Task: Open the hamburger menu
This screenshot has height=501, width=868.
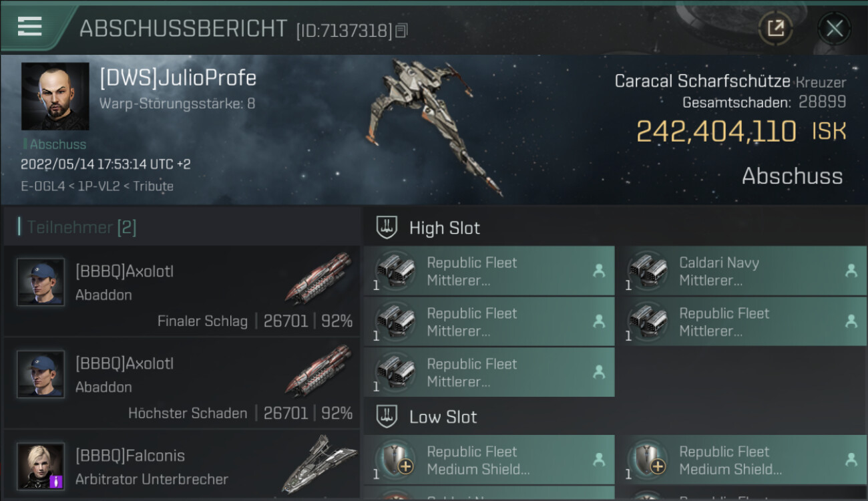Action: (30, 27)
